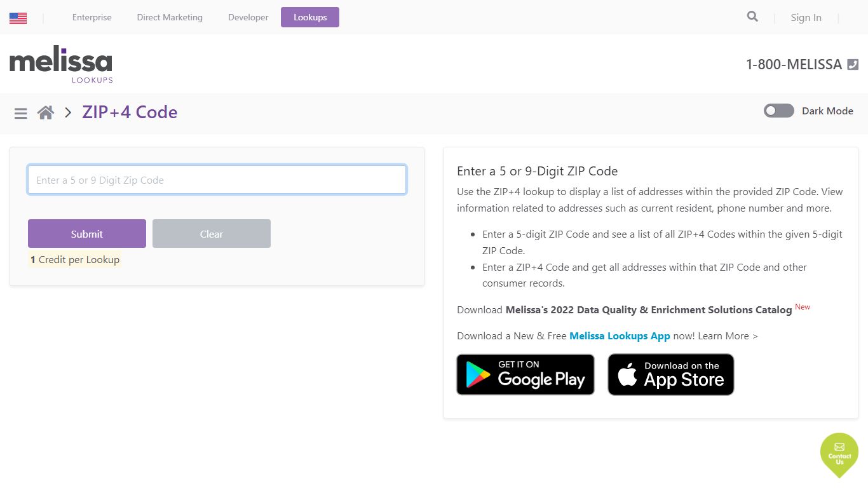Open the Developer tab
Viewport: 868px width, 488px height.
point(248,17)
